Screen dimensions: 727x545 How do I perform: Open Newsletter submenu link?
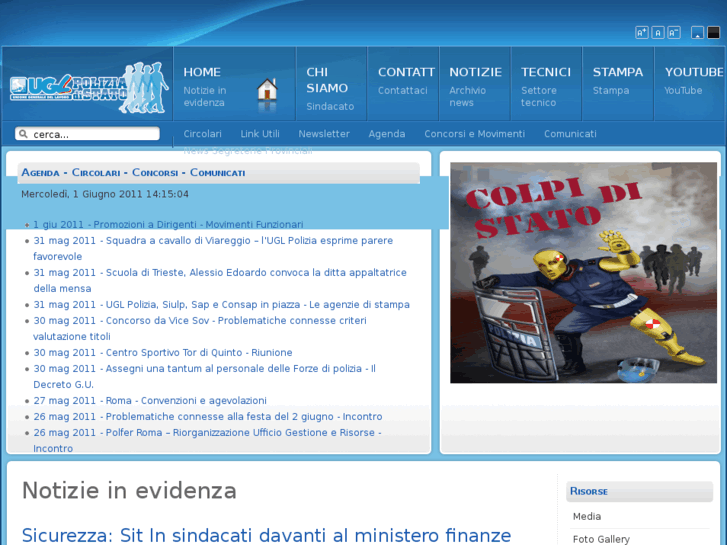[324, 134]
